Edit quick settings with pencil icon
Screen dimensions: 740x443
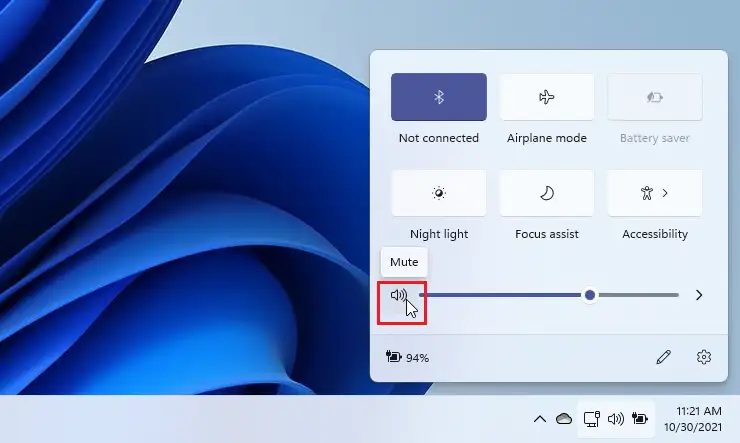click(664, 357)
